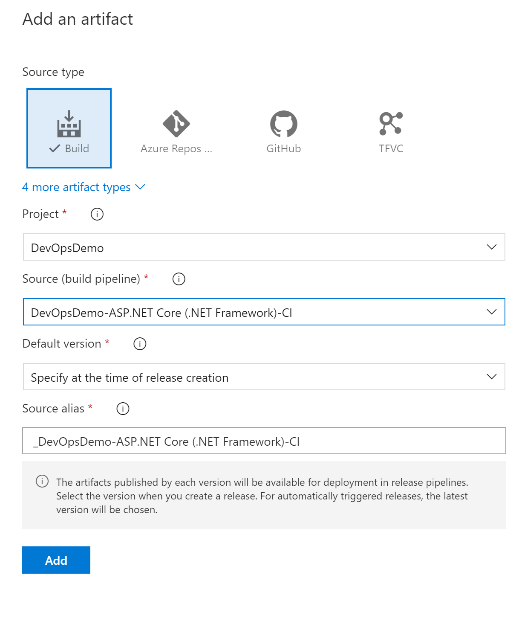Click the Add an artifact heading
The height and width of the screenshot is (624, 519).
point(78,19)
